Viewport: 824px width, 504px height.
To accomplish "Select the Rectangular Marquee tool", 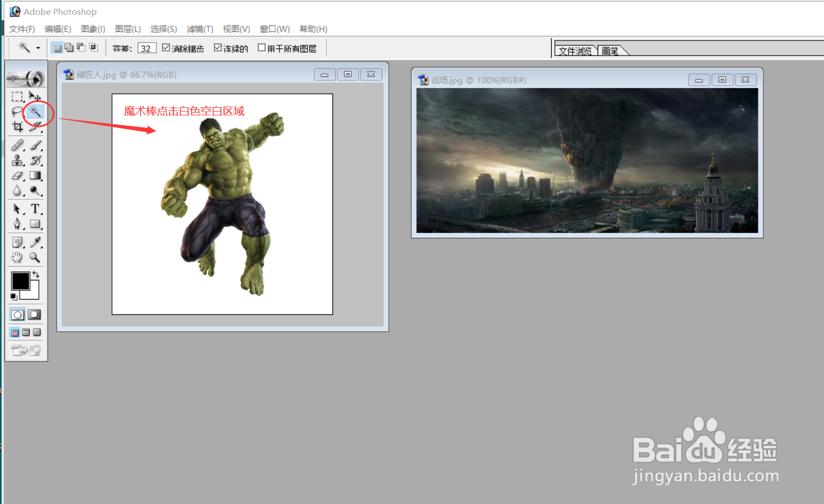I will (17, 97).
